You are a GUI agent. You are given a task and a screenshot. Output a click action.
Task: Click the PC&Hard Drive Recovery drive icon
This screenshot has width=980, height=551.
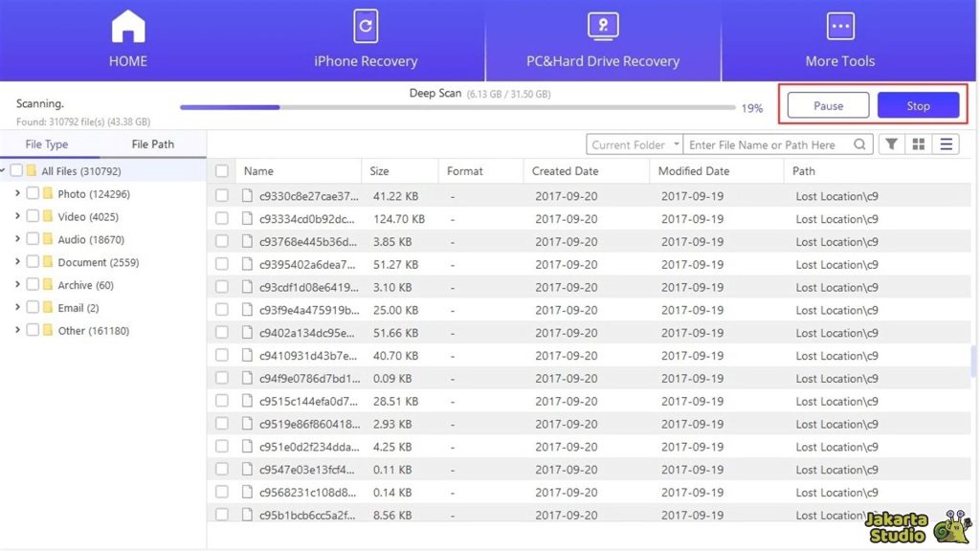603,26
